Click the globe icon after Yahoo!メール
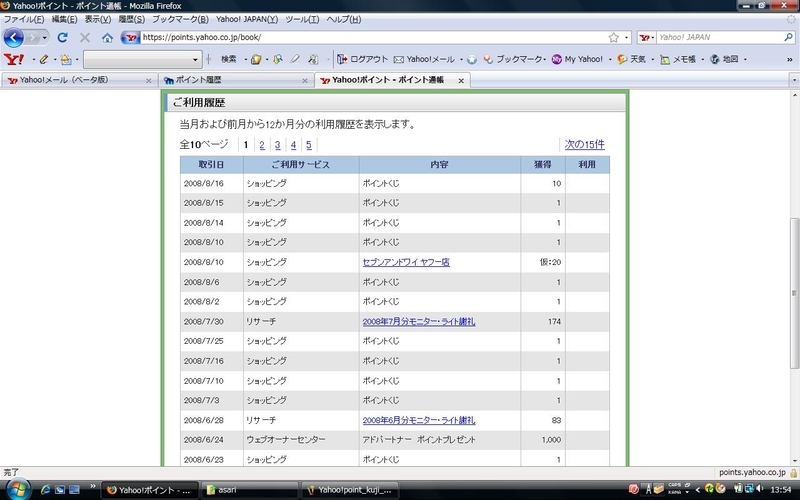The image size is (800, 500). click(x=472, y=60)
